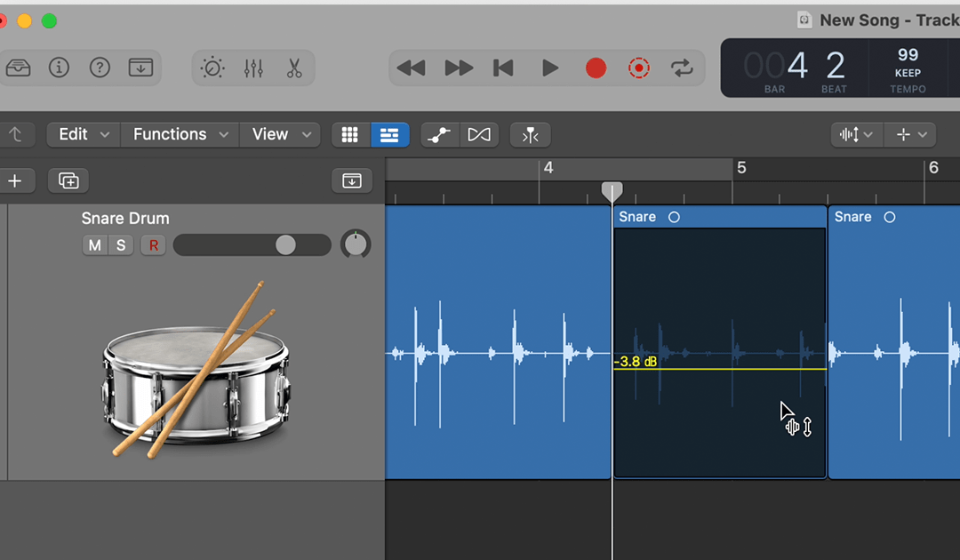Open the Inspector with the info icon
The height and width of the screenshot is (560, 960).
[x=59, y=68]
